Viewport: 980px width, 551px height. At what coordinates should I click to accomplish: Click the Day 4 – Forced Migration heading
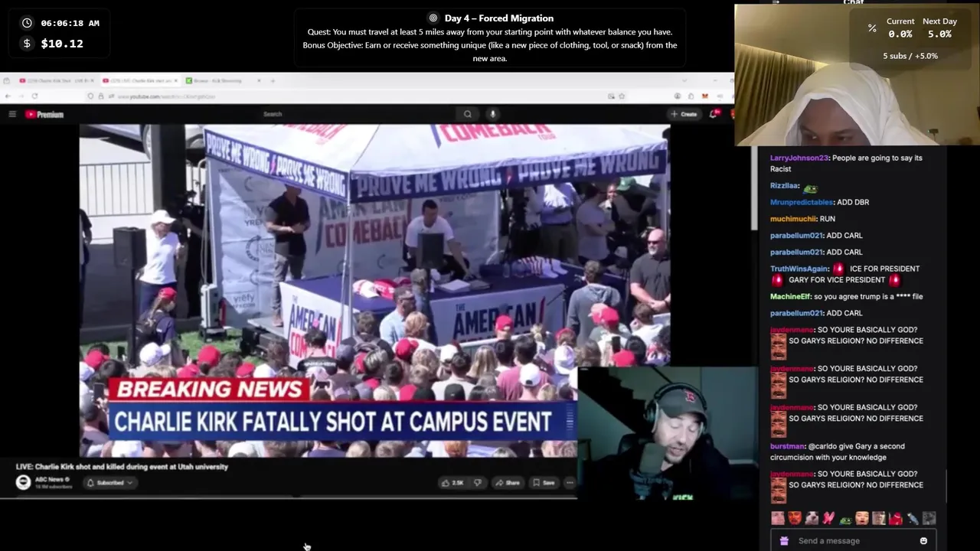(x=499, y=18)
